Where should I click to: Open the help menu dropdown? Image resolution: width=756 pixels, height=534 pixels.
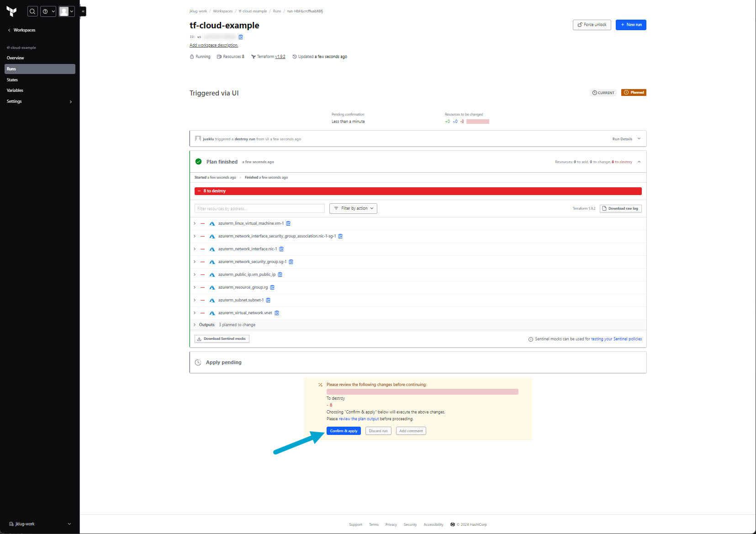point(48,11)
